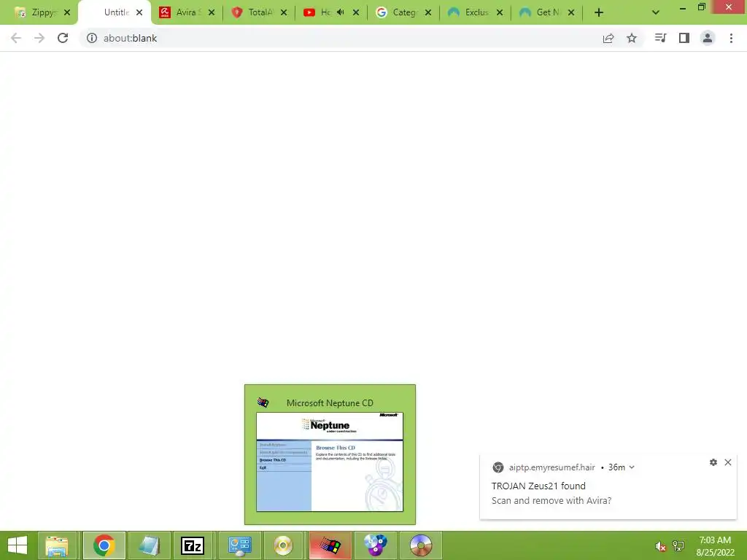Image resolution: width=747 pixels, height=560 pixels.
Task: Click TROJAN Zeus21 found text
Action: coord(538,486)
